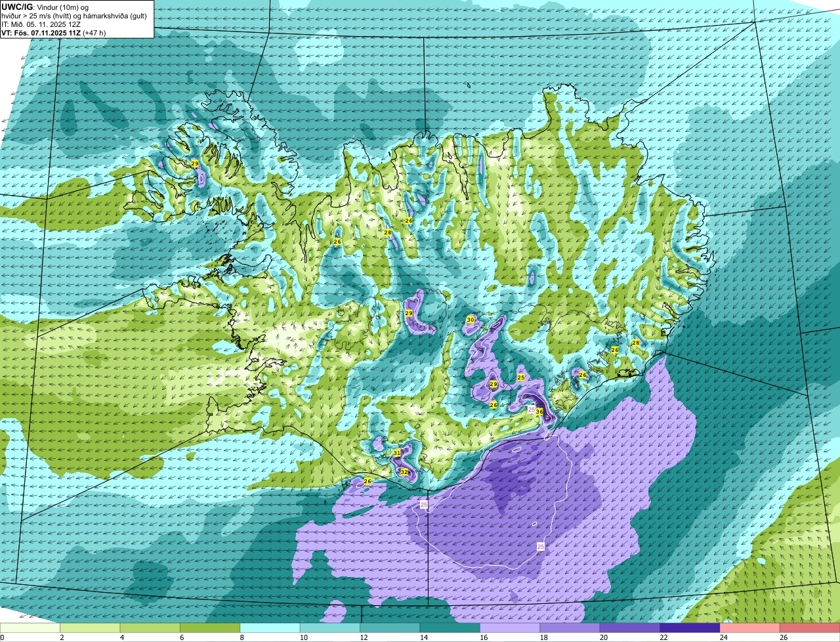
Task: Click the yellow gust label '36' on the map
Action: (539, 412)
